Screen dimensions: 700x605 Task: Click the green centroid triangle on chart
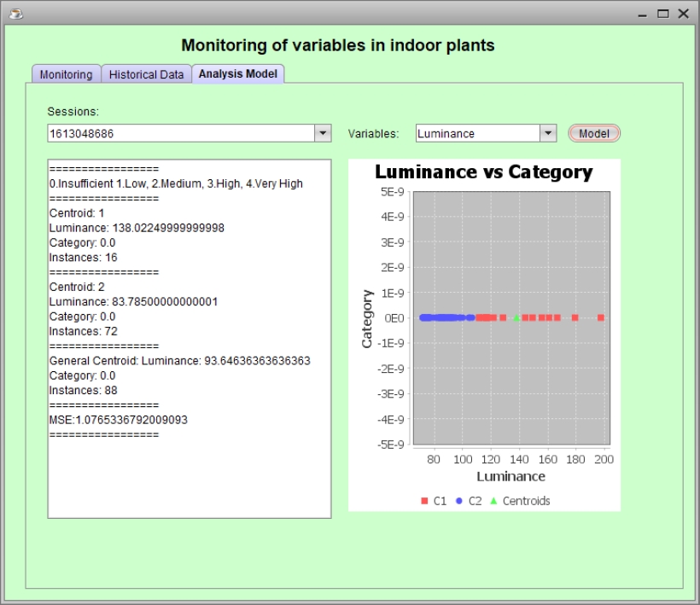[x=516, y=317]
